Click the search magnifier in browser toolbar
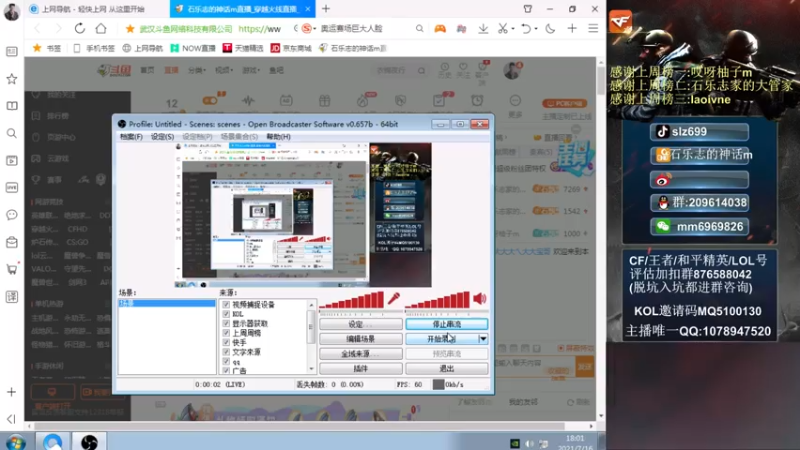The width and height of the screenshot is (800, 450). (419, 29)
